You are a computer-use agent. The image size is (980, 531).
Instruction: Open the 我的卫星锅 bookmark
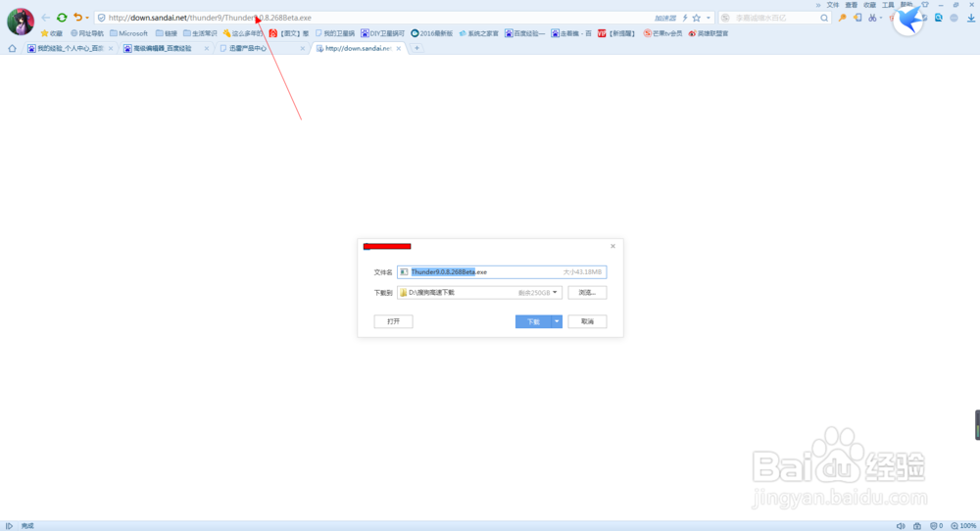pos(335,33)
